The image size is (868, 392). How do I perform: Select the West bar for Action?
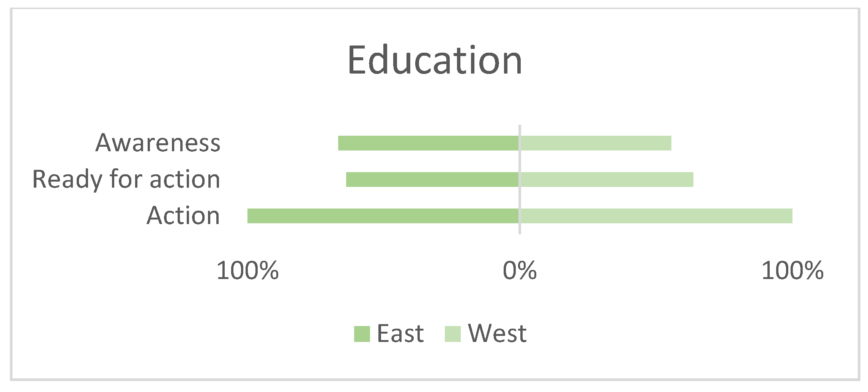pos(657,216)
